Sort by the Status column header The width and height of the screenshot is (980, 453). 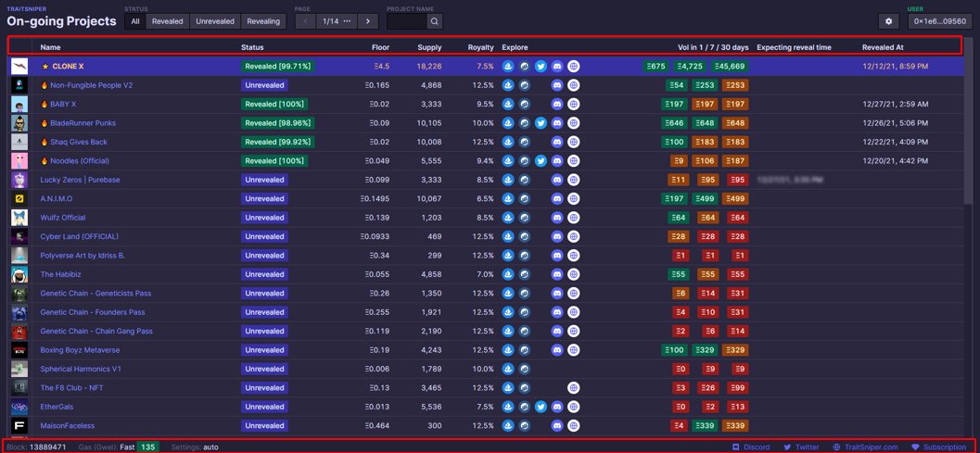(x=252, y=47)
